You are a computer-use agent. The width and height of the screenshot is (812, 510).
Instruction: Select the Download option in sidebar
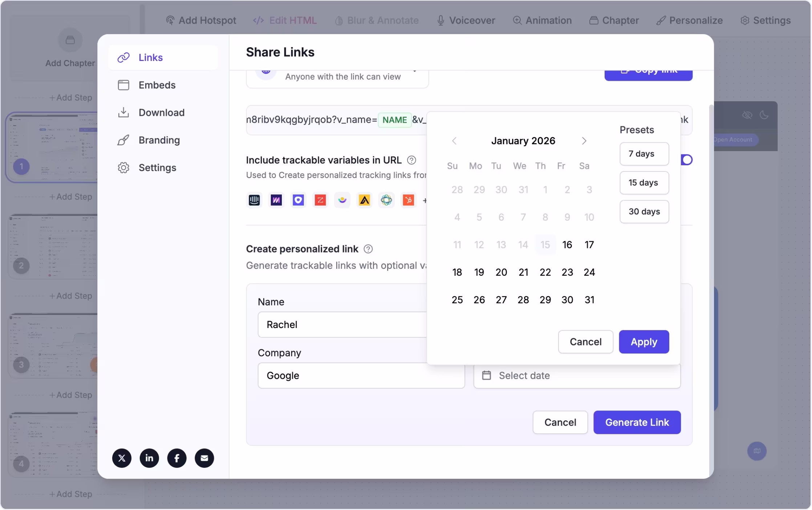coord(161,113)
